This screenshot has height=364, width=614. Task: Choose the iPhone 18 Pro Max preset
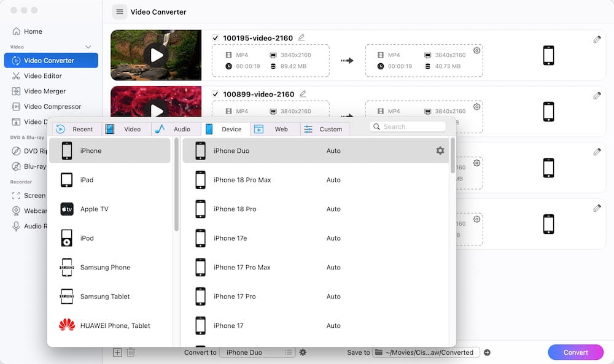pos(316,180)
